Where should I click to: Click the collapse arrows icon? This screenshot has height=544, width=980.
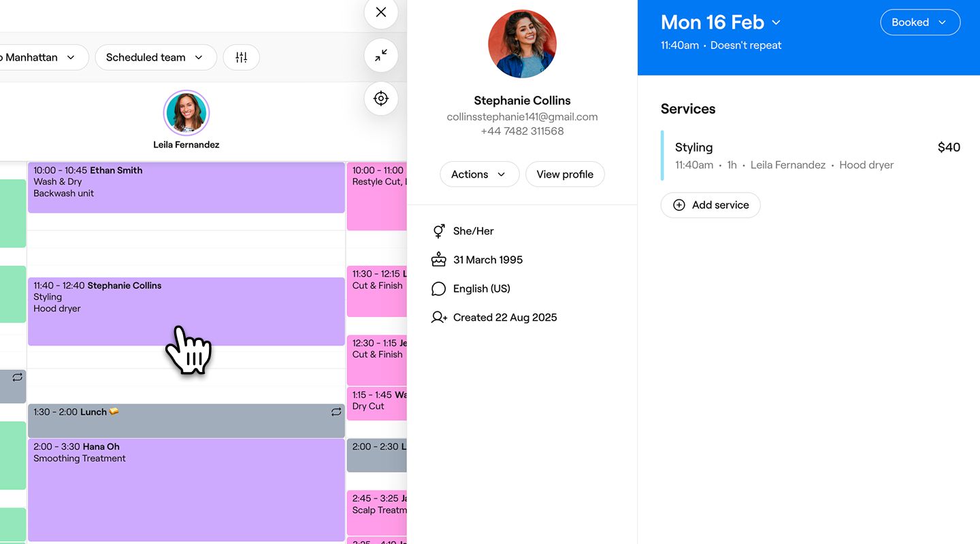pos(381,56)
